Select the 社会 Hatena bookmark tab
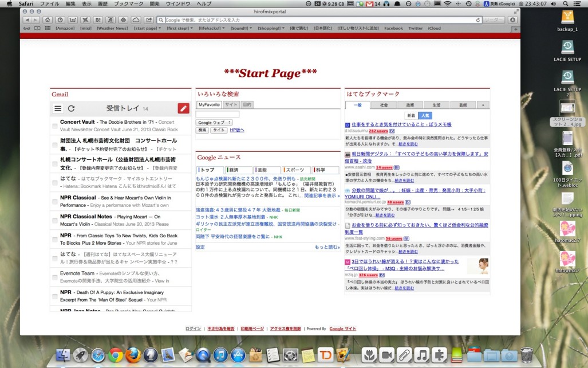The height and width of the screenshot is (368, 588). click(x=384, y=105)
